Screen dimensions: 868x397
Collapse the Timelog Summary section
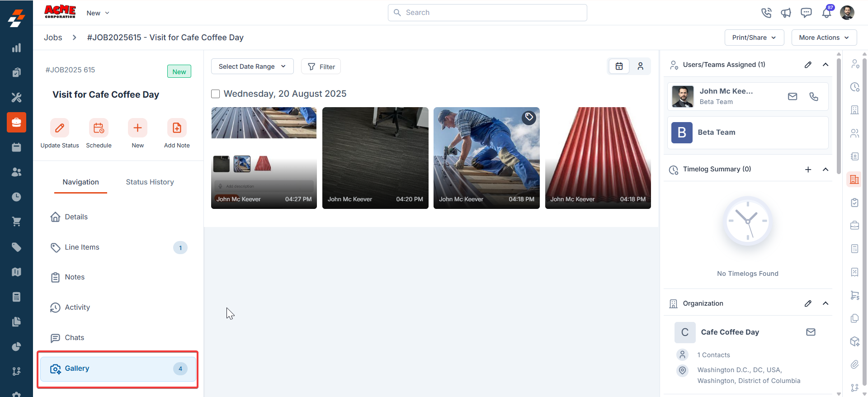point(826,170)
